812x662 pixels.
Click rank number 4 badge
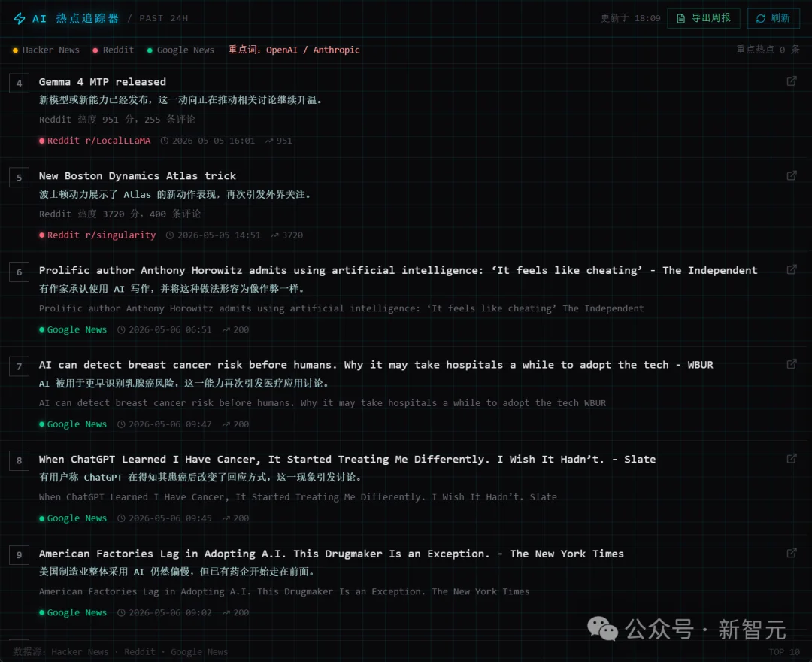pos(19,83)
